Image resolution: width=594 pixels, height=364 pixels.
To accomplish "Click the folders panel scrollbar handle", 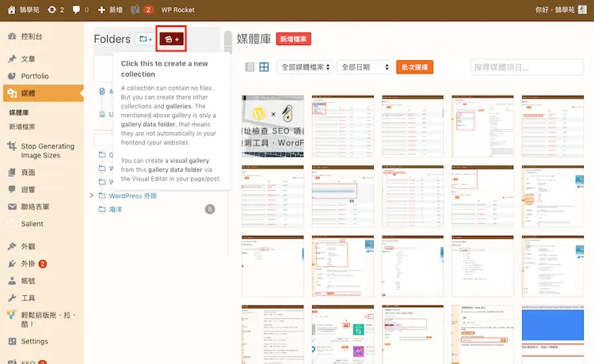I will click(227, 41).
